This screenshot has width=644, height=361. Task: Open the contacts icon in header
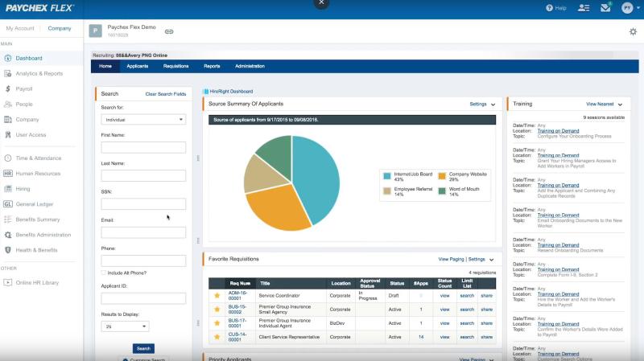click(584, 8)
